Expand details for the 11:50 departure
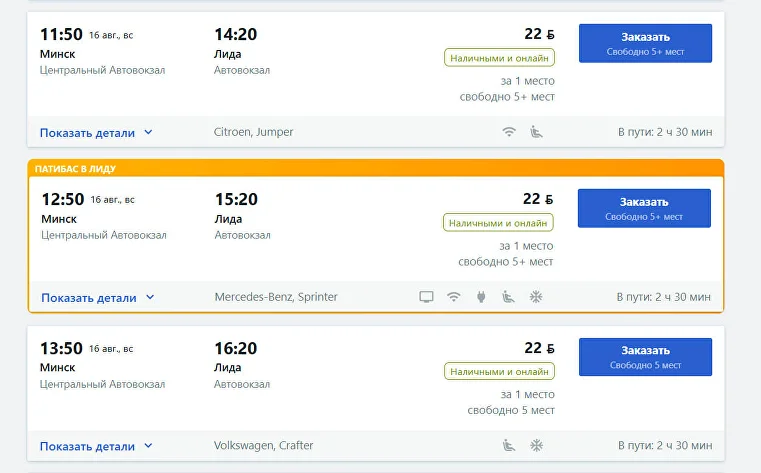The width and height of the screenshot is (761, 473). 96,132
